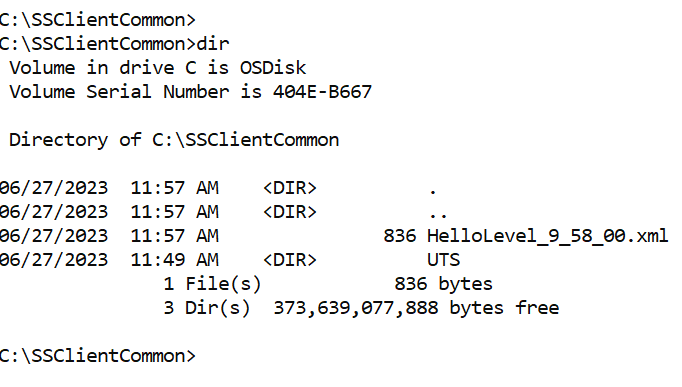The image size is (682, 387).
Task: Click the 373,639,077,888 bytes free value
Action: coord(416,308)
